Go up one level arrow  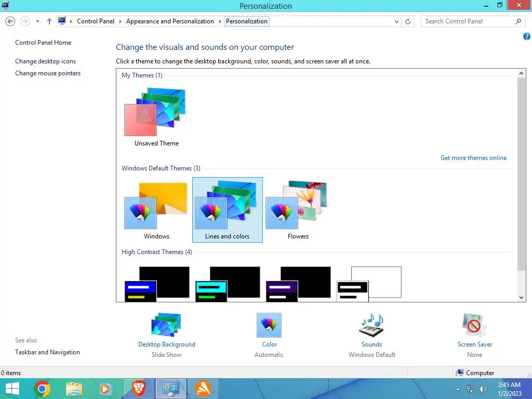point(49,21)
